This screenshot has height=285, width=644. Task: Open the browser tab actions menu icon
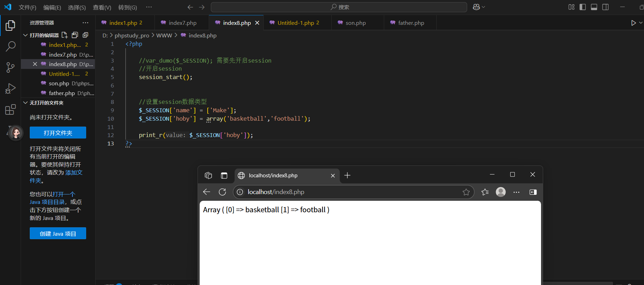224,176
